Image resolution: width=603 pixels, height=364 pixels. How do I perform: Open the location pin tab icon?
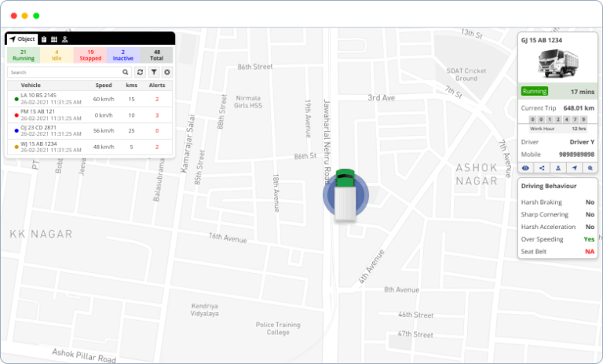pos(65,39)
